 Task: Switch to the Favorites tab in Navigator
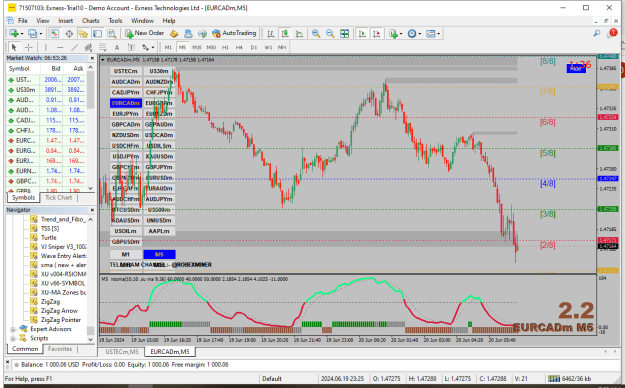60,349
